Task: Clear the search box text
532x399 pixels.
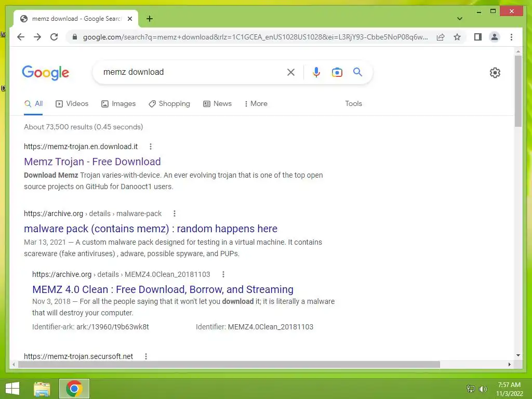Action: coord(291,72)
